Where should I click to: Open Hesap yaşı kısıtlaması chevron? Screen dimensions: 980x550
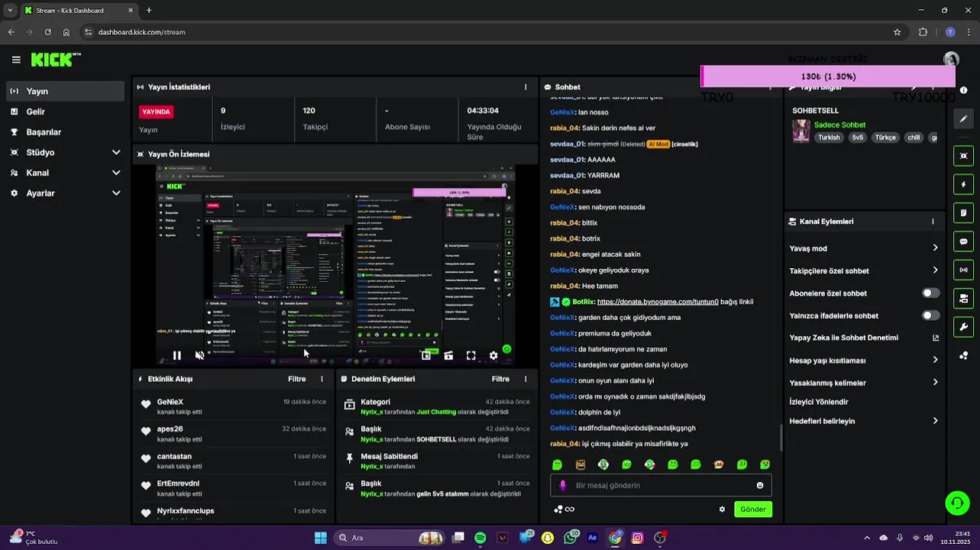click(x=935, y=361)
